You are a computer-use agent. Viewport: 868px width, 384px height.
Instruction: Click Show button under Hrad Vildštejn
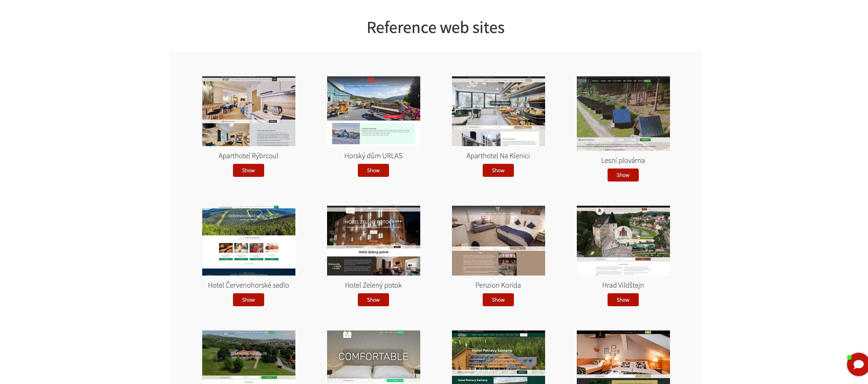[x=623, y=300]
